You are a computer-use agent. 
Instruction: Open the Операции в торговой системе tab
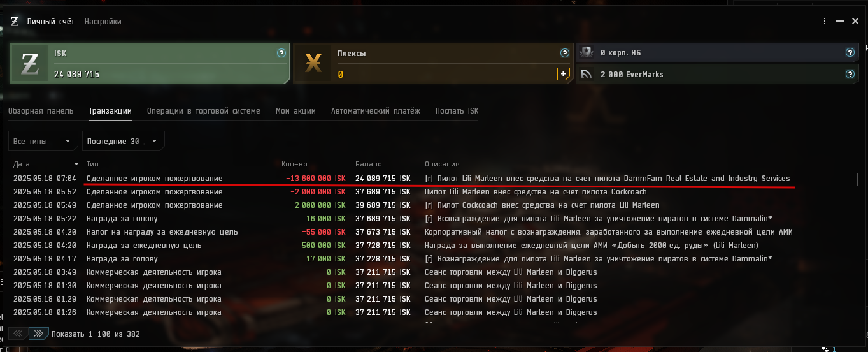tap(203, 111)
